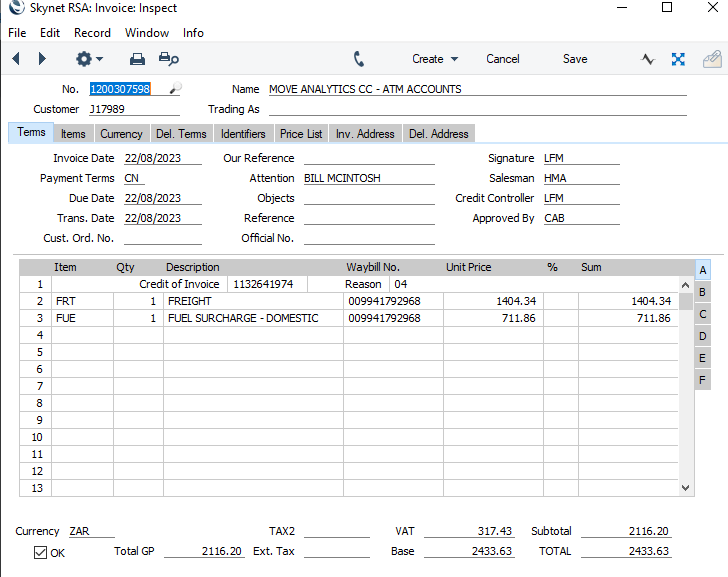Click the Trading As field
The image size is (728, 577).
477,109
